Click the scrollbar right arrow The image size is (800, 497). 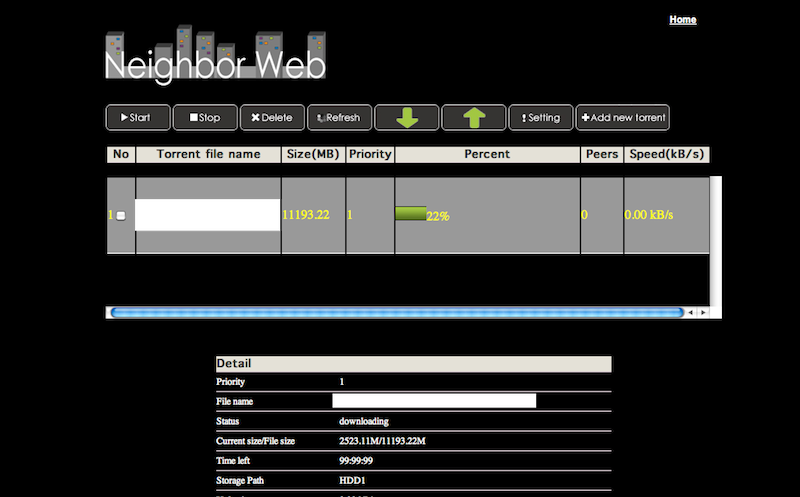(x=703, y=312)
